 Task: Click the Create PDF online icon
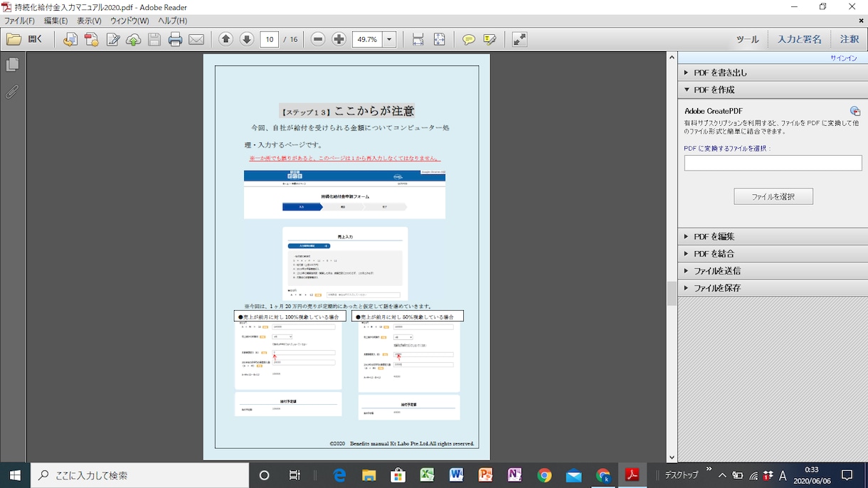click(x=91, y=40)
